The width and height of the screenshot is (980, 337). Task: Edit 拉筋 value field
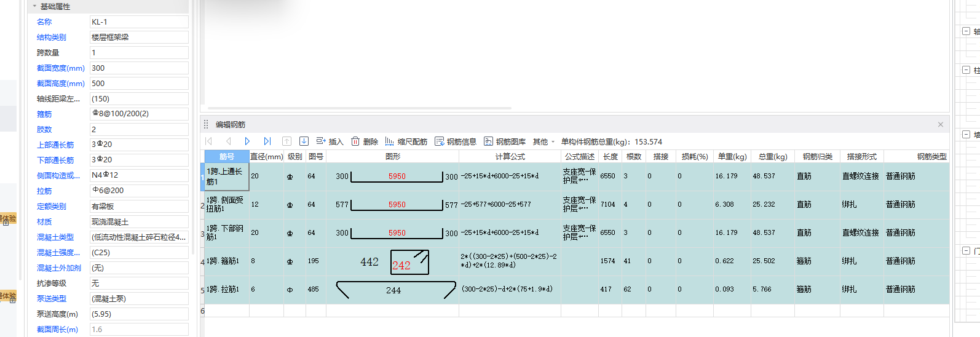tap(139, 191)
